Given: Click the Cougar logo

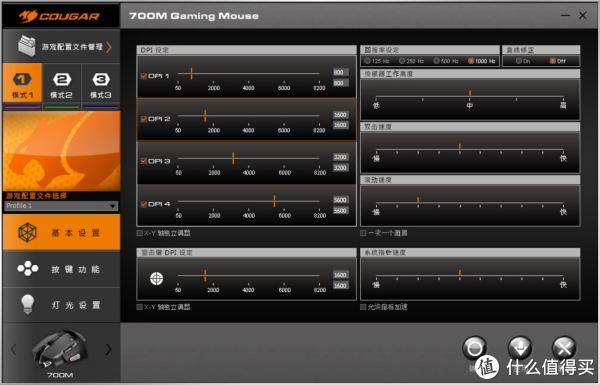Looking at the screenshot, I should coord(60,16).
